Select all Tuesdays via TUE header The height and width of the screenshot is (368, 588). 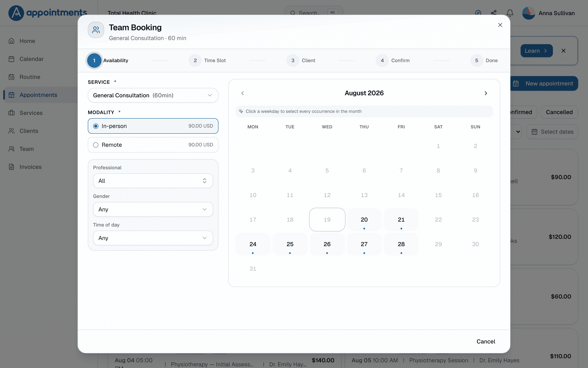click(x=290, y=127)
